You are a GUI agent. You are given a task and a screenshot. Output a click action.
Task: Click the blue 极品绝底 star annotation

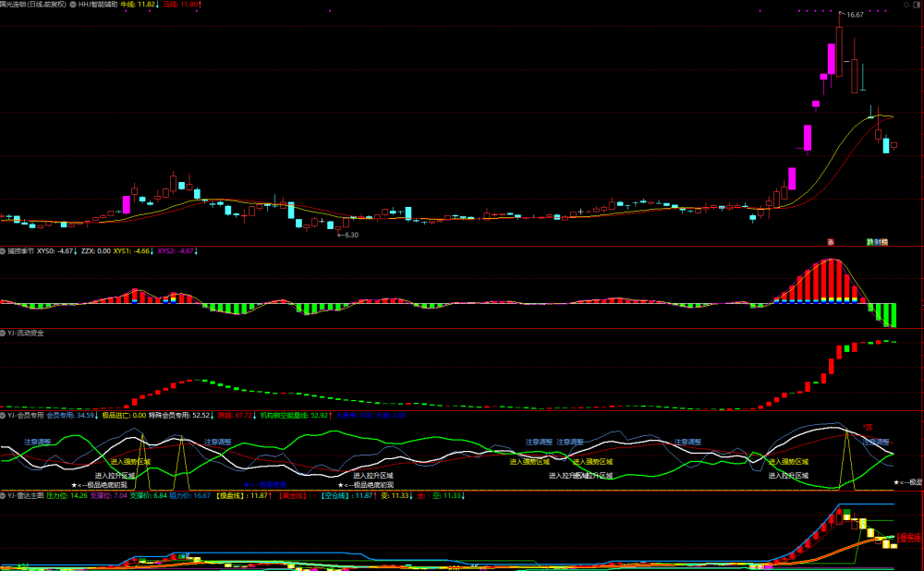(x=265, y=484)
